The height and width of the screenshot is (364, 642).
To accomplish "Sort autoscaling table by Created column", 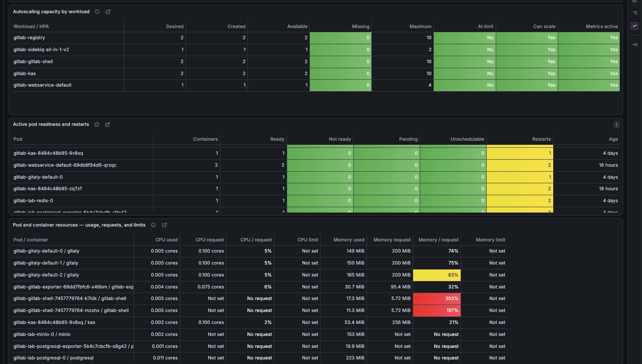I will (236, 26).
